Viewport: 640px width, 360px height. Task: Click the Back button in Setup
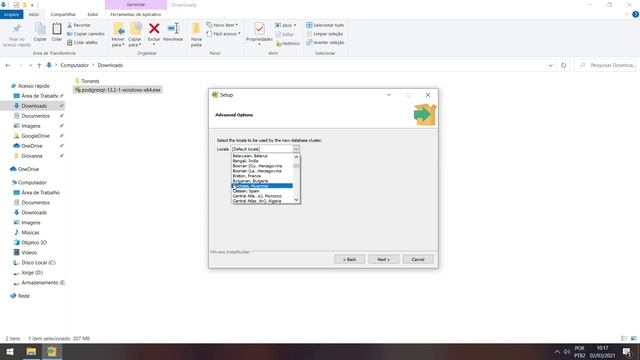(349, 259)
